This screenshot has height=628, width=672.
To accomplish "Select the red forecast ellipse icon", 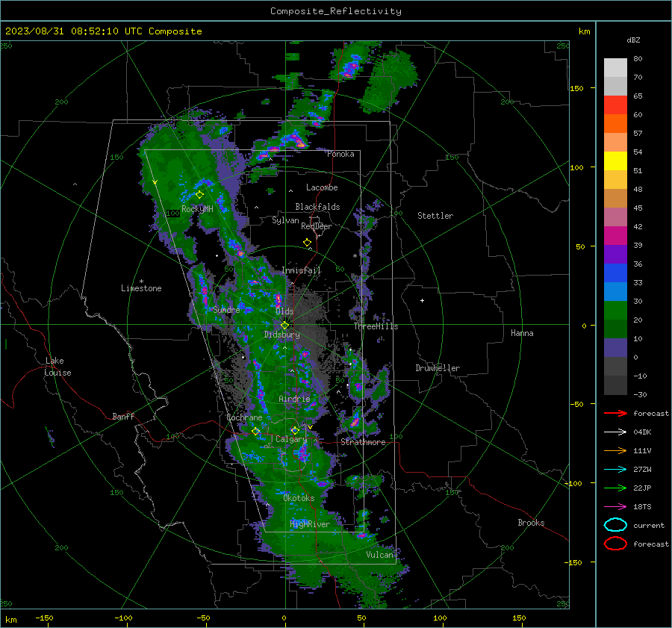I will (615, 544).
